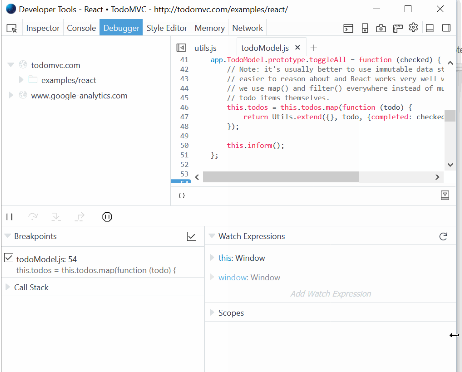The height and width of the screenshot is (372, 462).
Task: Open the Memory tab
Action: tap(209, 28)
